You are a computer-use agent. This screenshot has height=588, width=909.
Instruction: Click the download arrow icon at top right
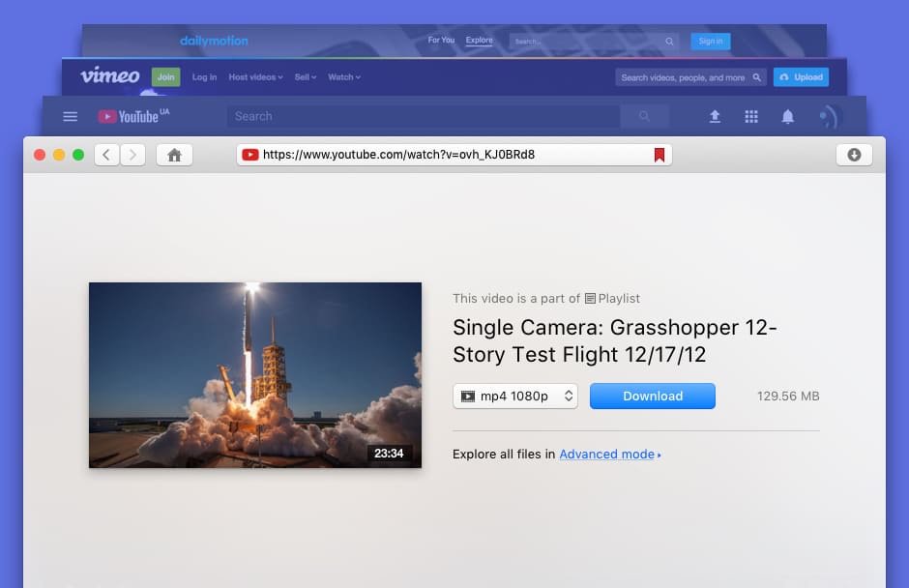pyautogui.click(x=852, y=154)
